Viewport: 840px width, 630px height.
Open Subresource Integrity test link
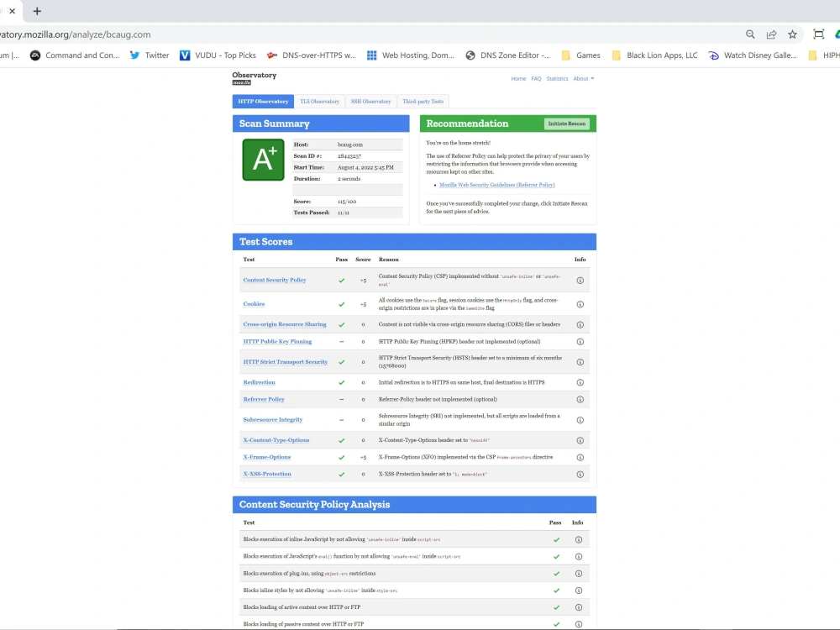pos(273,419)
